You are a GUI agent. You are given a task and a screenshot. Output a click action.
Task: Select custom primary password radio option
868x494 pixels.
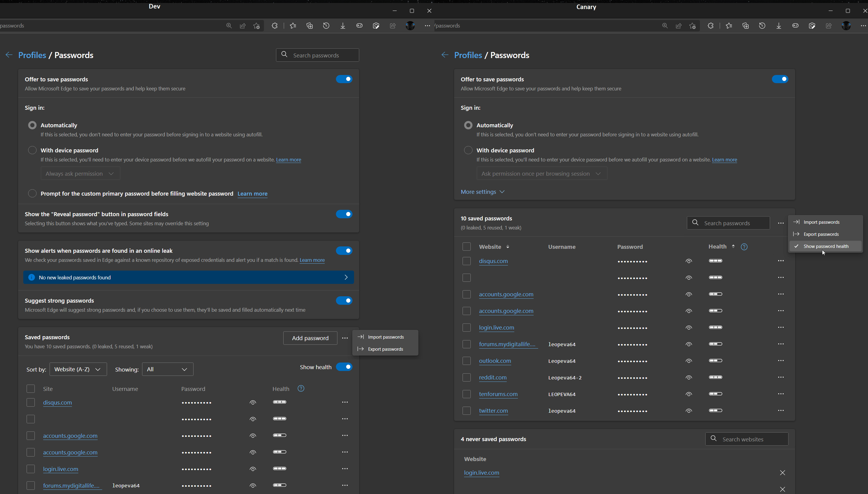click(x=32, y=193)
